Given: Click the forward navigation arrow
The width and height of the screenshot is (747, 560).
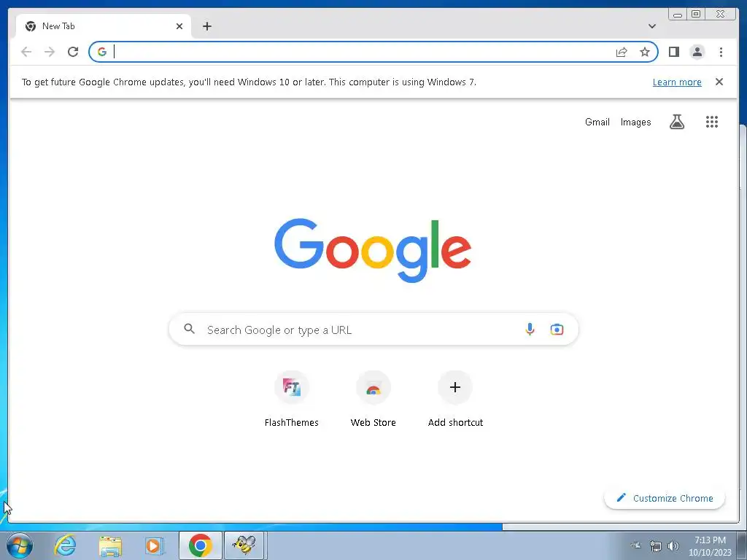Looking at the screenshot, I should [x=50, y=52].
